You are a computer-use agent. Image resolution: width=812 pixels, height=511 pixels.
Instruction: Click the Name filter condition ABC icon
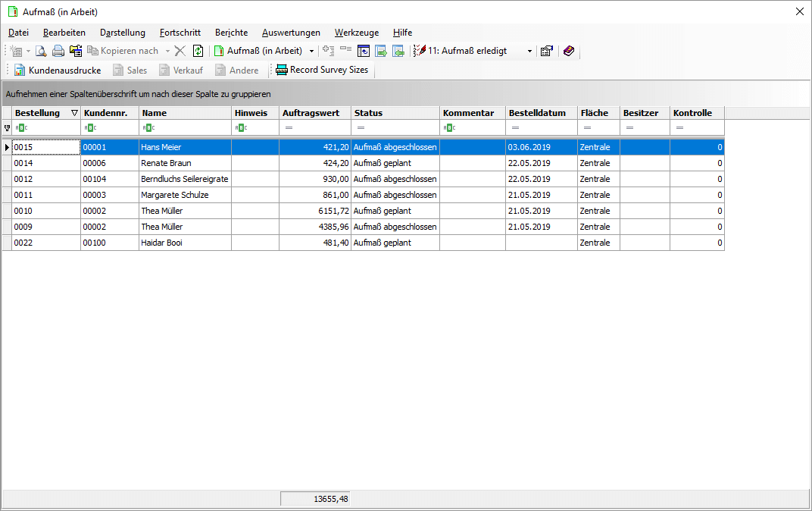pyautogui.click(x=148, y=128)
